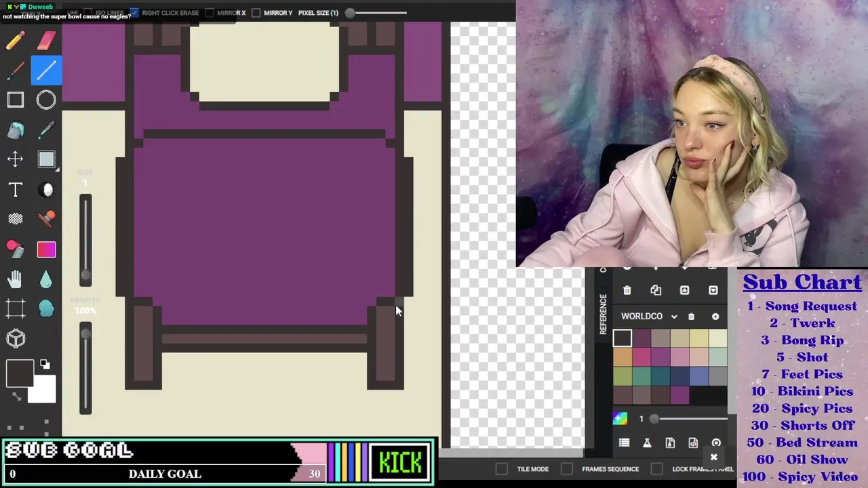Click the 'DAILY GOAL' label

(x=165, y=474)
